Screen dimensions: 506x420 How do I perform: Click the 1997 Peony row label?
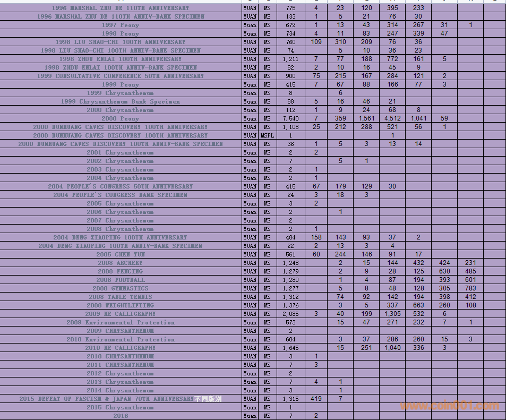click(x=120, y=25)
